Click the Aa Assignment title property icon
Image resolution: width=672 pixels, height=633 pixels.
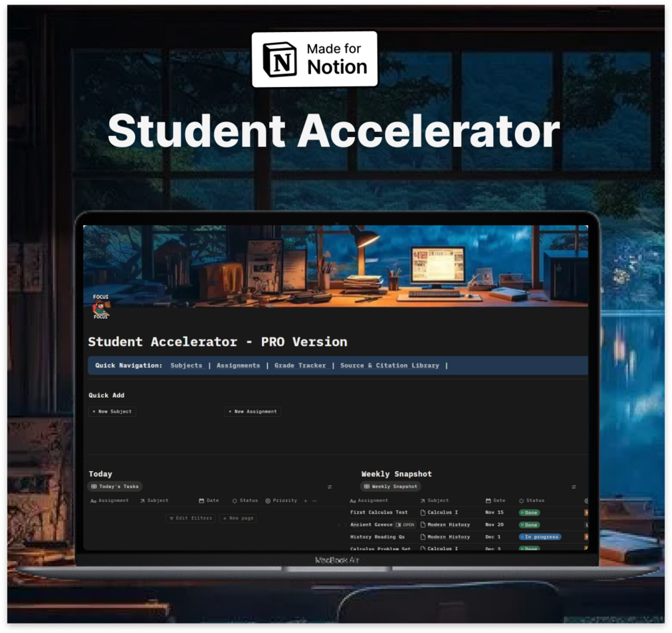(93, 501)
